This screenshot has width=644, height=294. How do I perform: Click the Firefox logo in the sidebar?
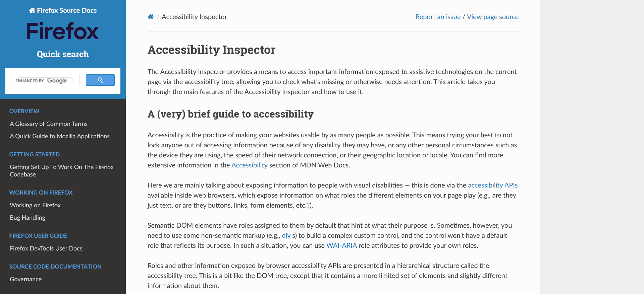(62, 31)
